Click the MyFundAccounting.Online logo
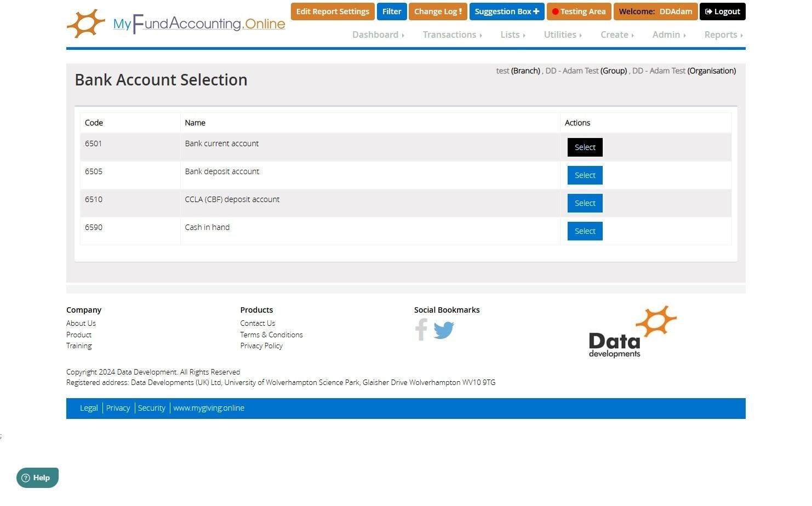Screen dimensions: 812x506 (x=176, y=24)
